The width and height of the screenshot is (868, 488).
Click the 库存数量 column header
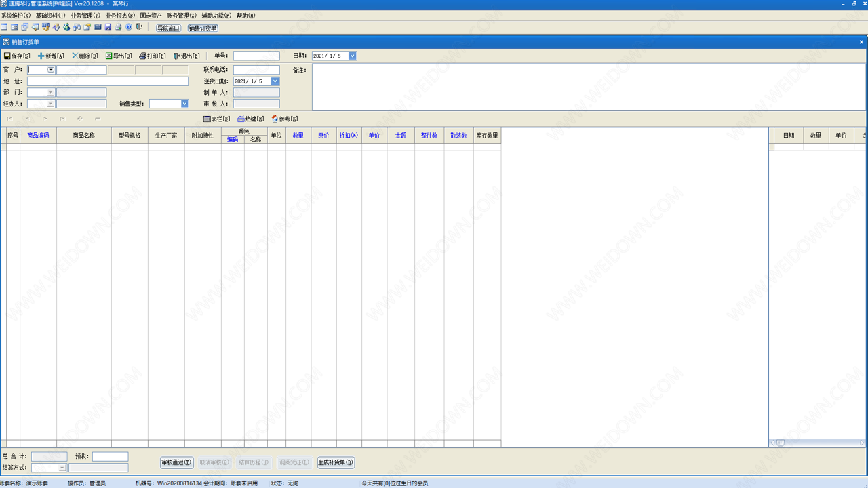(x=487, y=136)
